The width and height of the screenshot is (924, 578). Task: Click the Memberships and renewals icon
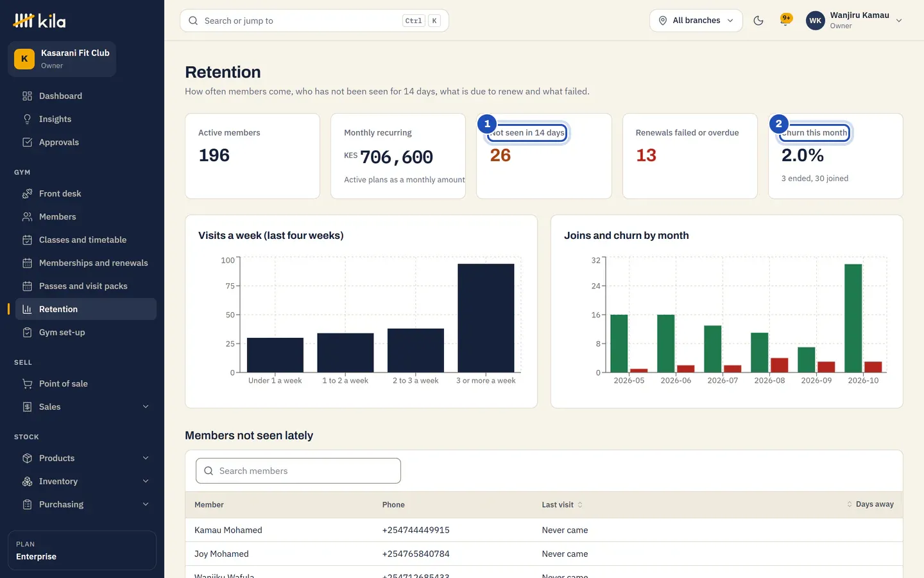point(27,263)
